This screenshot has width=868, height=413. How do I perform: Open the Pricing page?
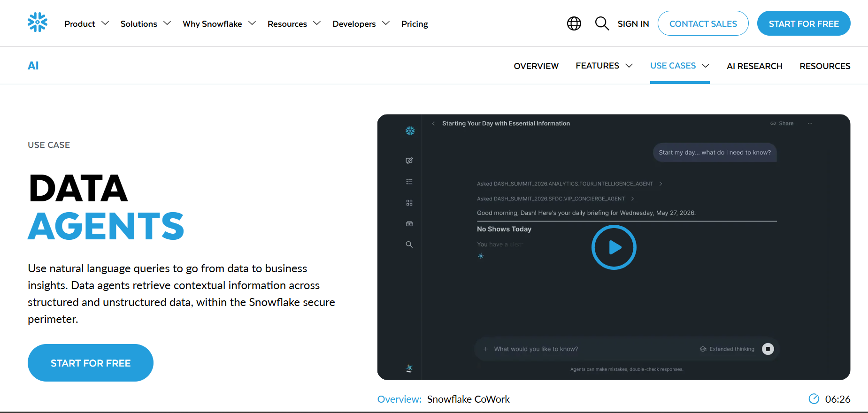point(415,23)
